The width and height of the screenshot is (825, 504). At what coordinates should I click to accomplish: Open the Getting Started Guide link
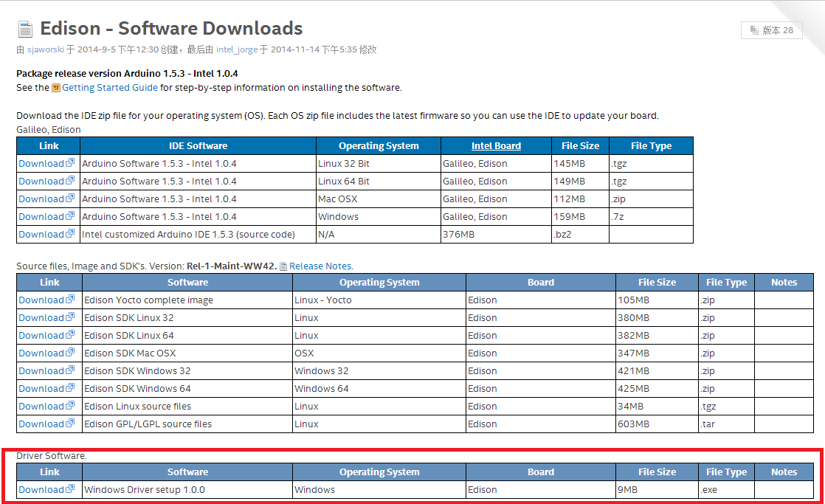click(x=109, y=87)
